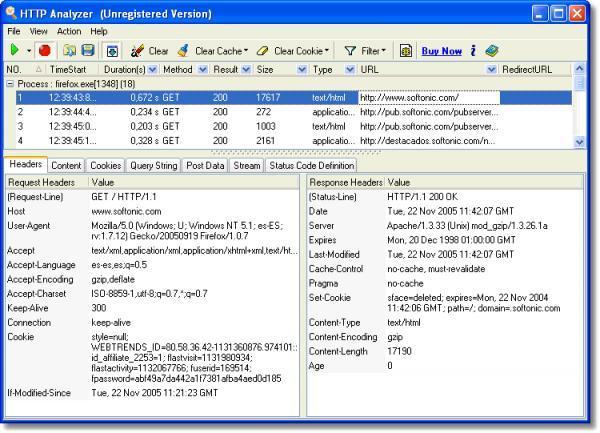Image resolution: width=600 pixels, height=433 pixels.
Task: Open the Action menu
Action: 69,31
